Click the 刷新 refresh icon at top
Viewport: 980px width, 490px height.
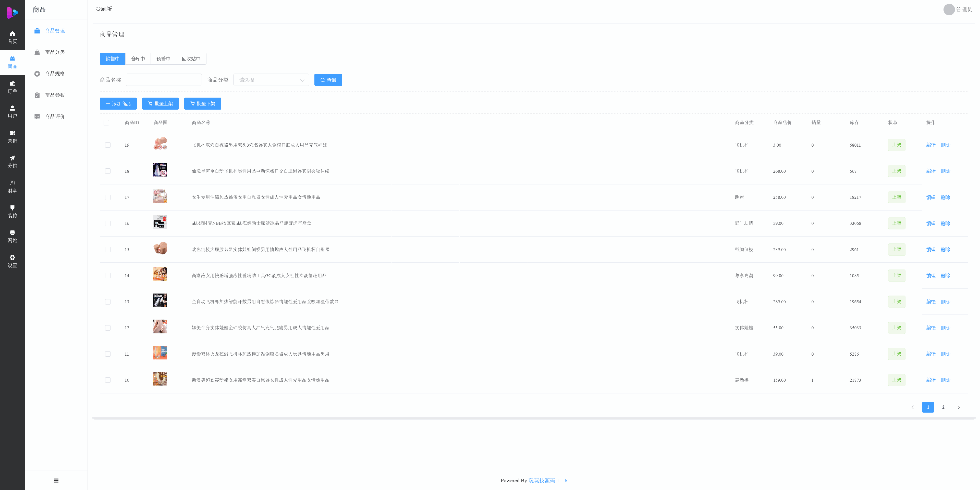click(98, 9)
